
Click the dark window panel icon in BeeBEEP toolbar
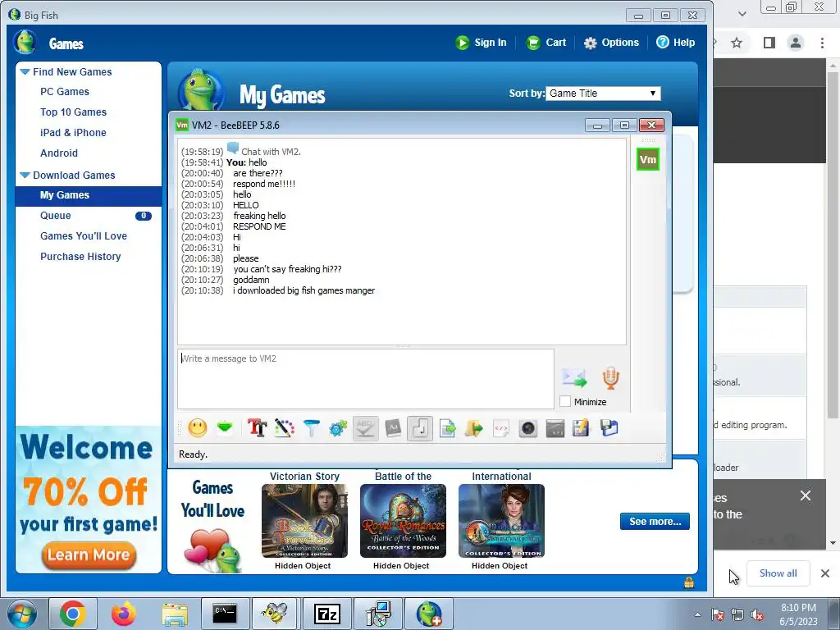pos(555,428)
